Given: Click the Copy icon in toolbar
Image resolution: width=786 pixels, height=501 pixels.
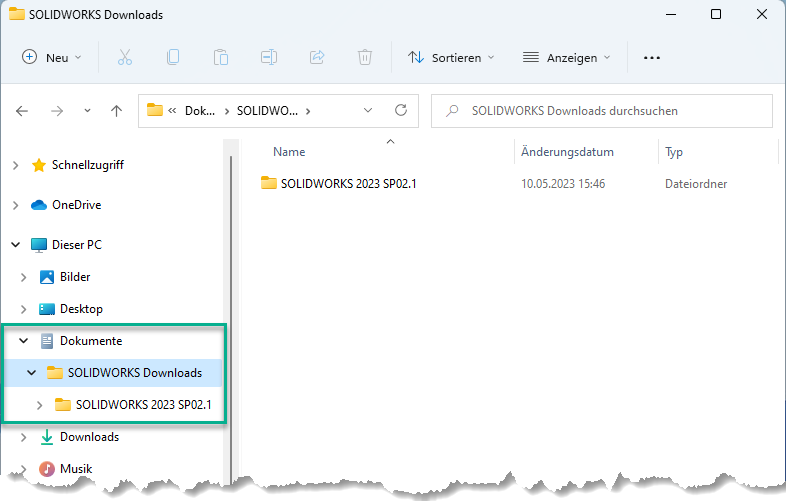Looking at the screenshot, I should [173, 58].
